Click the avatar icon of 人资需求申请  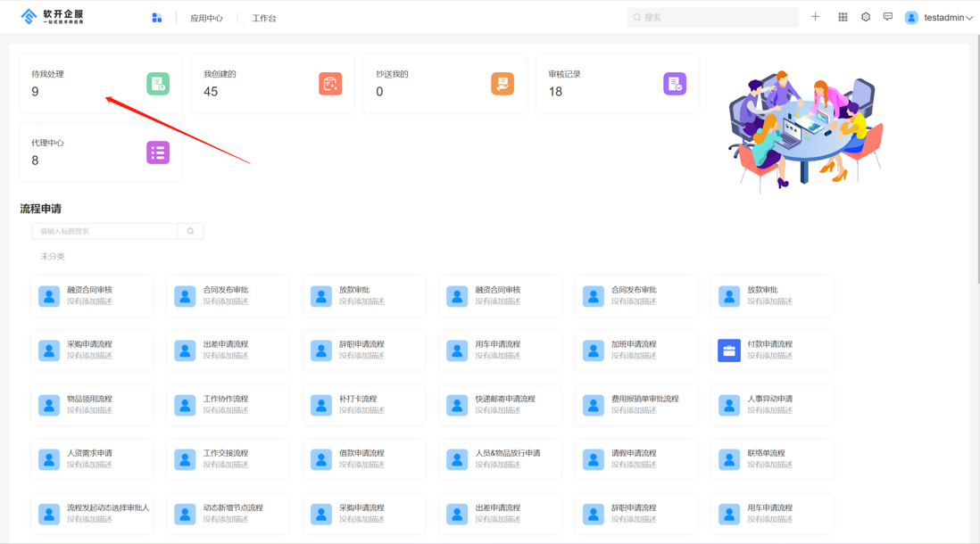pyautogui.click(x=49, y=459)
